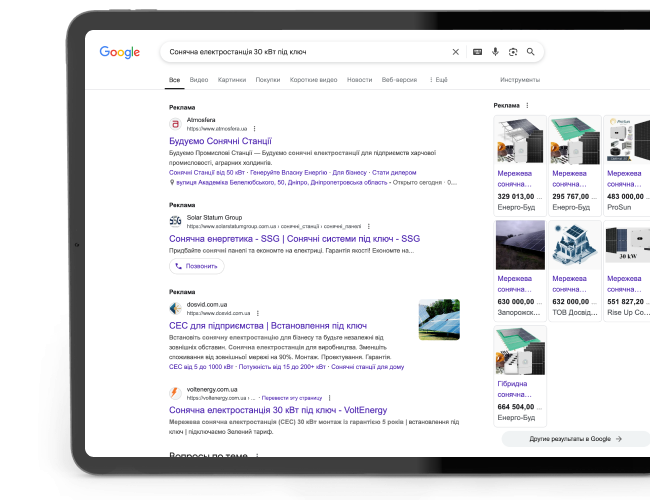Image resolution: width=650 pixels, height=500 pixels.
Task: Clear the search query with X icon
Action: 455,52
